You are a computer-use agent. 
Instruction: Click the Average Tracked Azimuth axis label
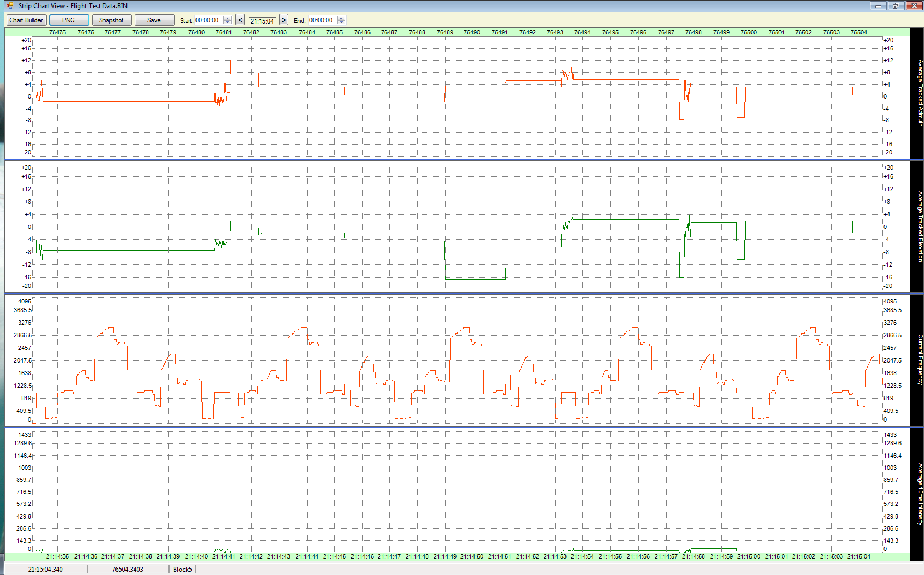(x=920, y=93)
